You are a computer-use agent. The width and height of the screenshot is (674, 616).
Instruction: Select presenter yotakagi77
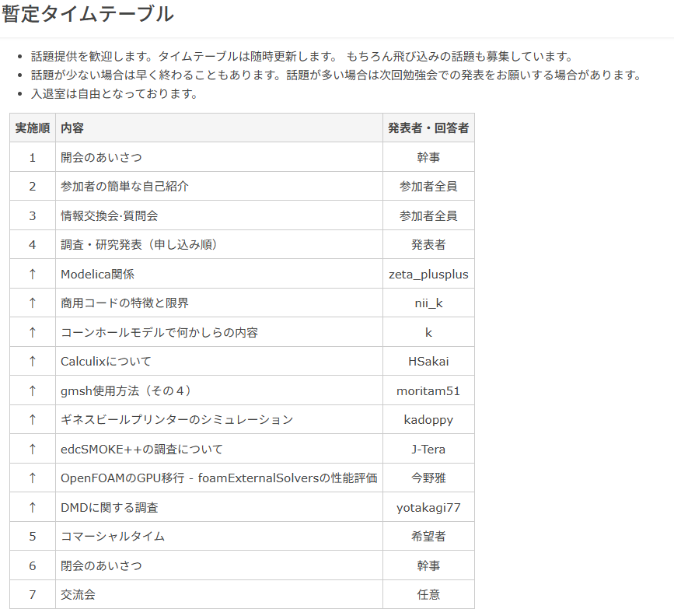coord(428,508)
